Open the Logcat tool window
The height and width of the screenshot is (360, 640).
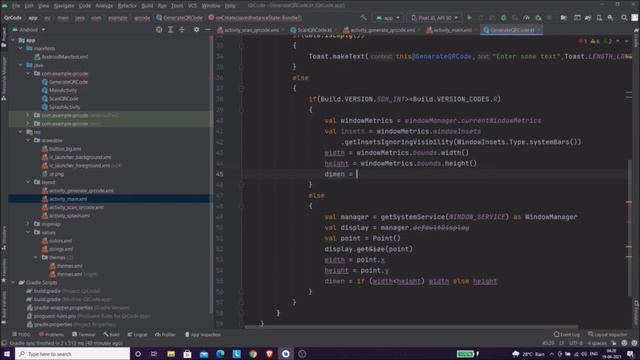[x=137, y=334]
